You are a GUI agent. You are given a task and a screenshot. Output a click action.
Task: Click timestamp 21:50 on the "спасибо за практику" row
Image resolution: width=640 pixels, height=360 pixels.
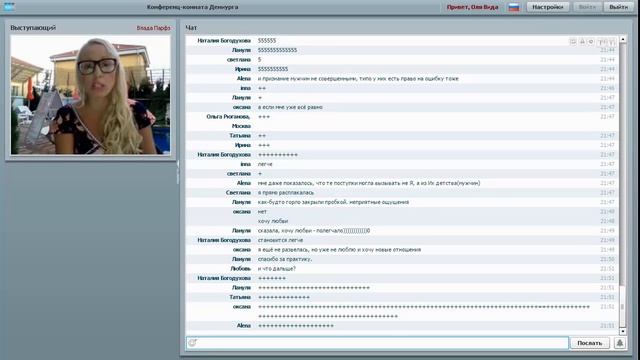[x=607, y=259]
